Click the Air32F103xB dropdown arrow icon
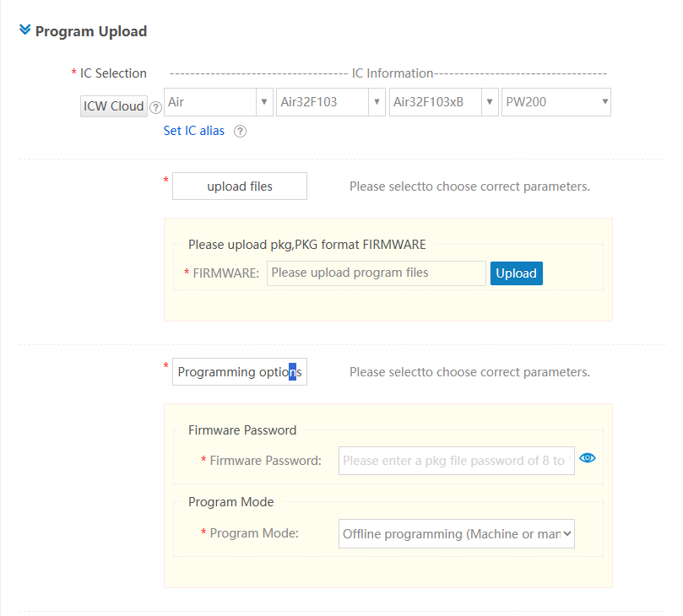Viewport: 683px width, 616px height. pos(490,102)
